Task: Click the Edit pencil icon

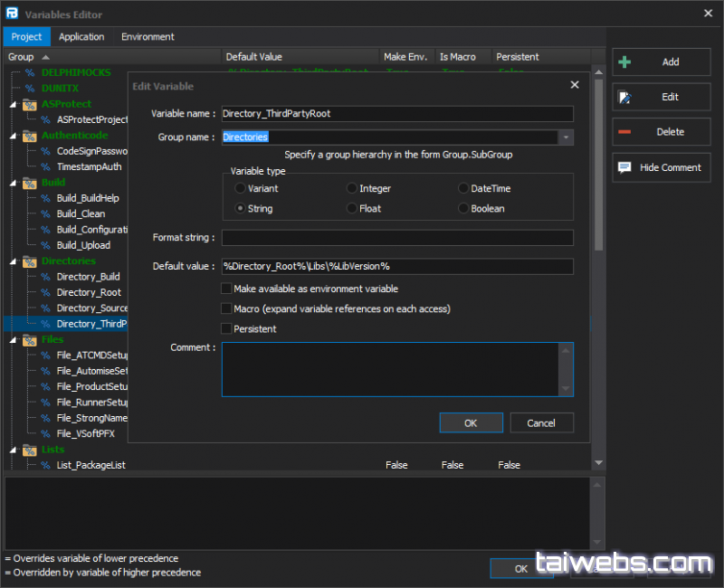Action: click(x=624, y=97)
